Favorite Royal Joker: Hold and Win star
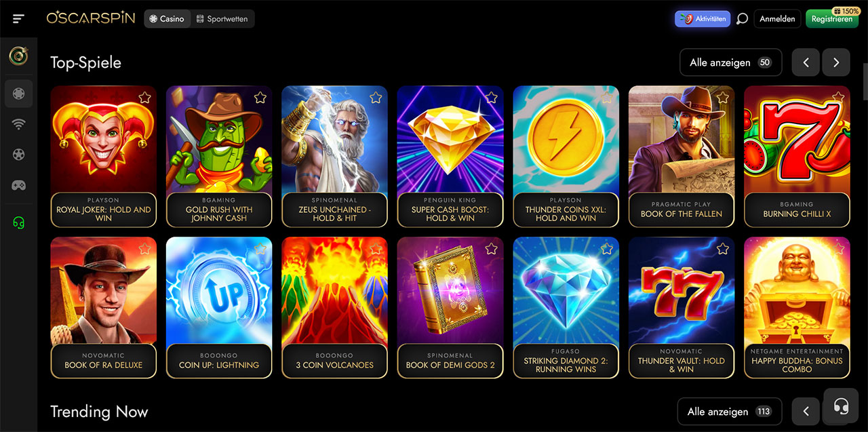This screenshot has width=868, height=432. coord(144,98)
